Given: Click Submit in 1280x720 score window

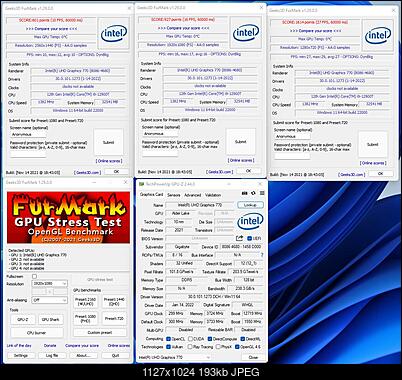Looking at the screenshot, I should tap(373, 144).
